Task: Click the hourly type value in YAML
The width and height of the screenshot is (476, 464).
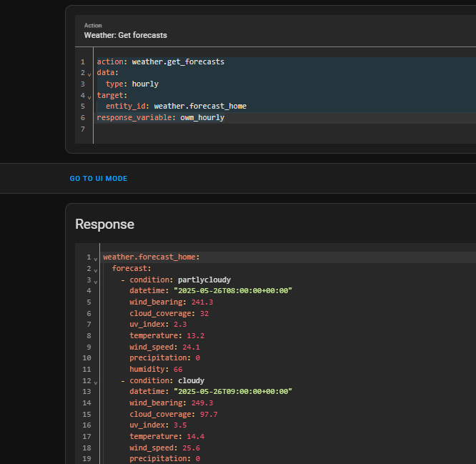Action: tap(145, 84)
